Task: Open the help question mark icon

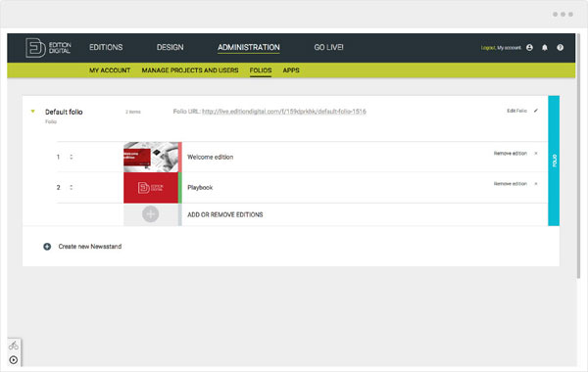Action: click(560, 48)
